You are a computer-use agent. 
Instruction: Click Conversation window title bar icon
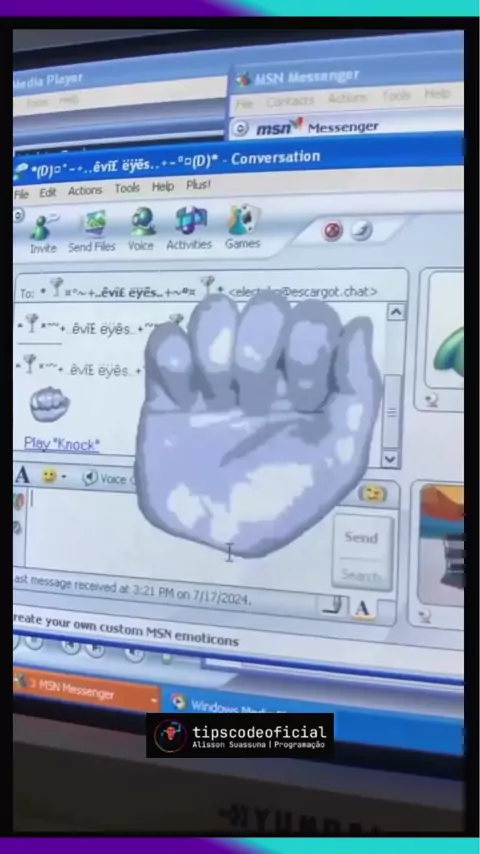coord(20,170)
